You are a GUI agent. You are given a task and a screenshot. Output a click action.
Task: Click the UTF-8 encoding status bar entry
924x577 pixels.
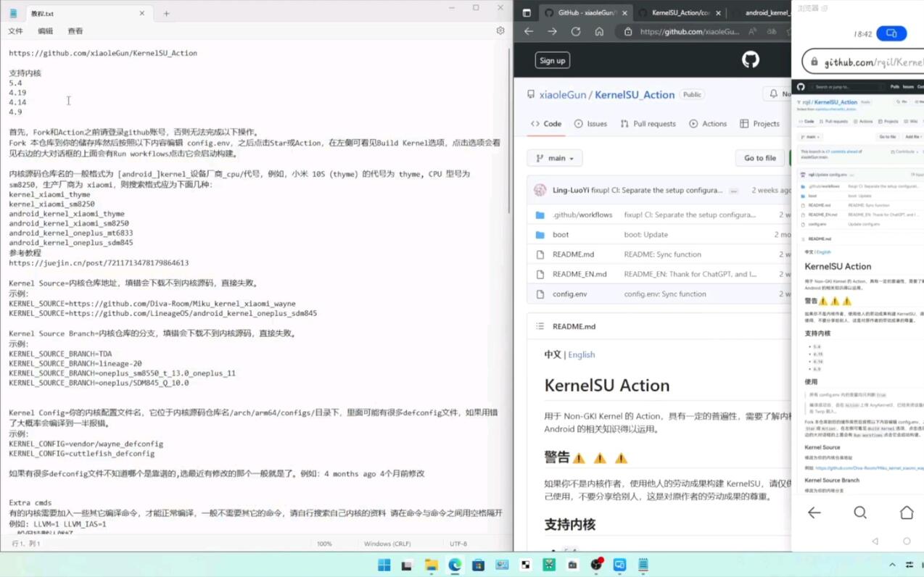click(x=458, y=544)
